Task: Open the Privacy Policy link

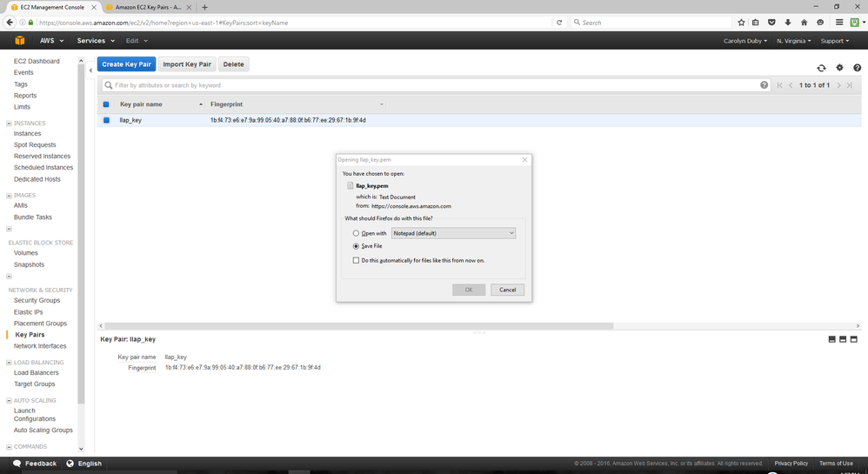Action: pos(791,464)
